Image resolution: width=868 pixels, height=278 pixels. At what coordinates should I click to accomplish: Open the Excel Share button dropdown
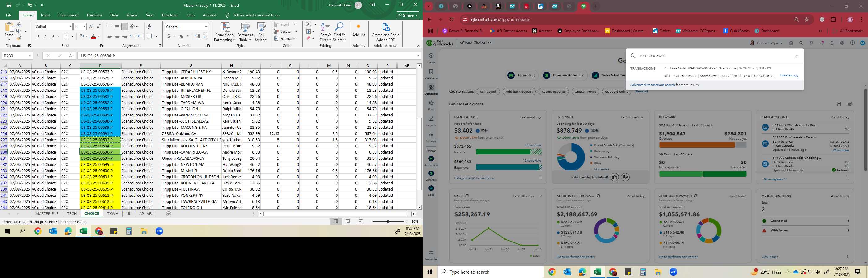pos(407,15)
